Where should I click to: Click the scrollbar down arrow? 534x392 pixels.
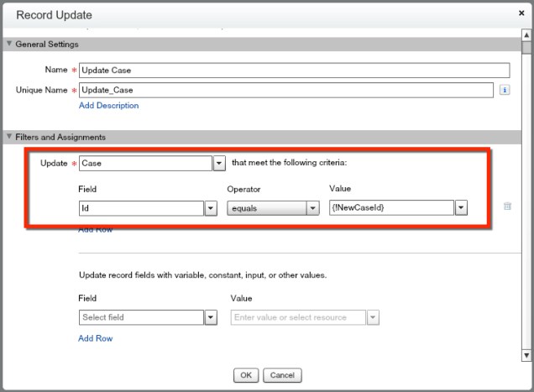click(x=526, y=355)
